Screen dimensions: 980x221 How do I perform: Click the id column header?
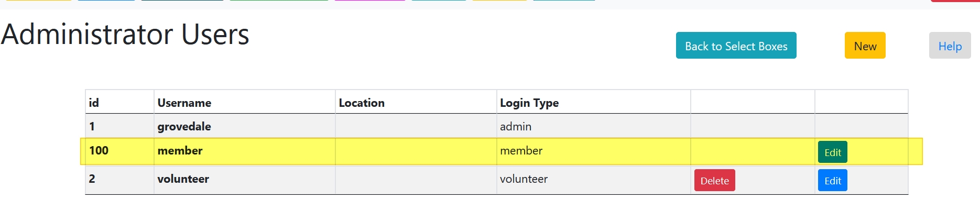[x=94, y=103]
